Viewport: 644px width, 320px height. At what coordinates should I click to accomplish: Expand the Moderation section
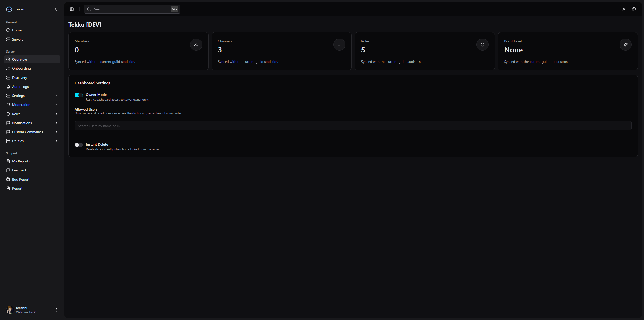(x=56, y=105)
